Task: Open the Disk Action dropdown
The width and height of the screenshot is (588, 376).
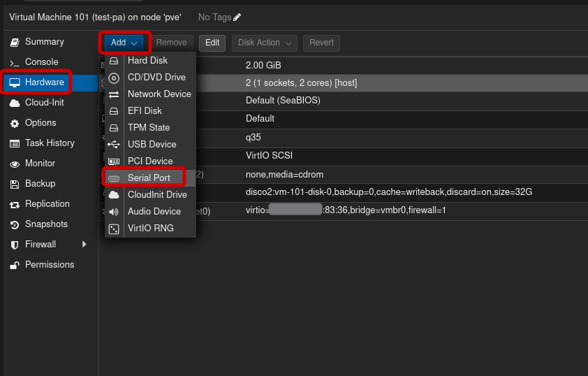Action: coord(265,43)
